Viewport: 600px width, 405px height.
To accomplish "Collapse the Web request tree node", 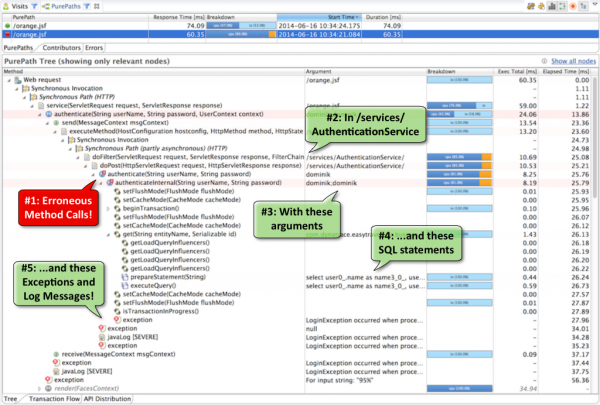I will 9,80.
